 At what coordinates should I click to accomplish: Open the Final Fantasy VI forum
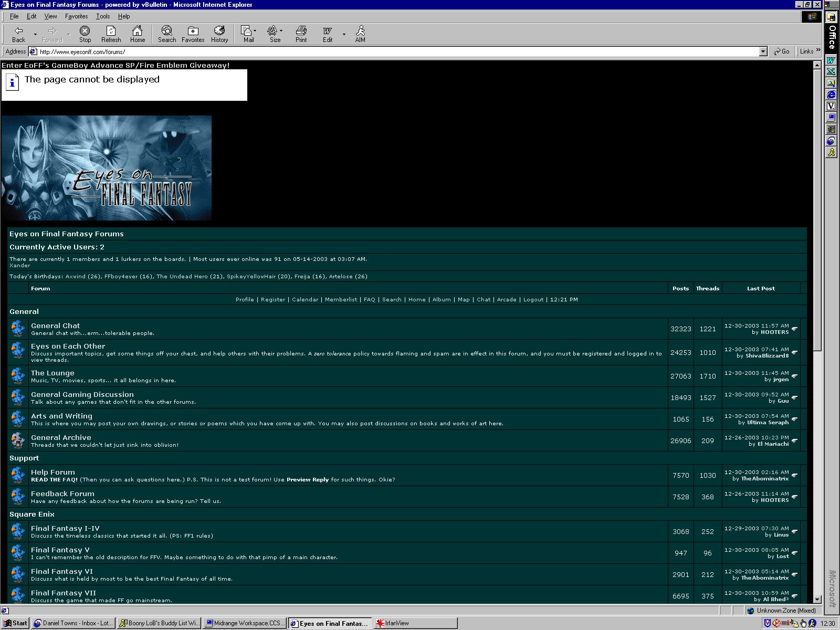pos(61,571)
